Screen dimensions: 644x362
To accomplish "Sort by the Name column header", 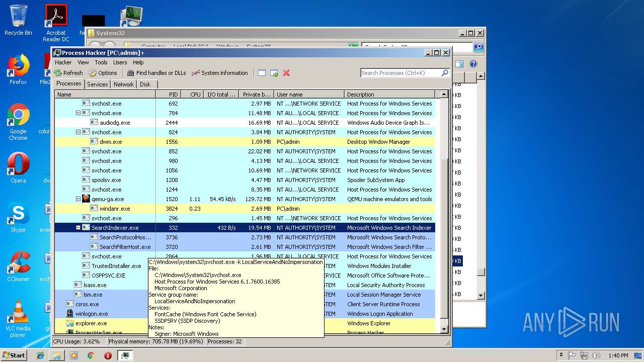I will 105,94.
